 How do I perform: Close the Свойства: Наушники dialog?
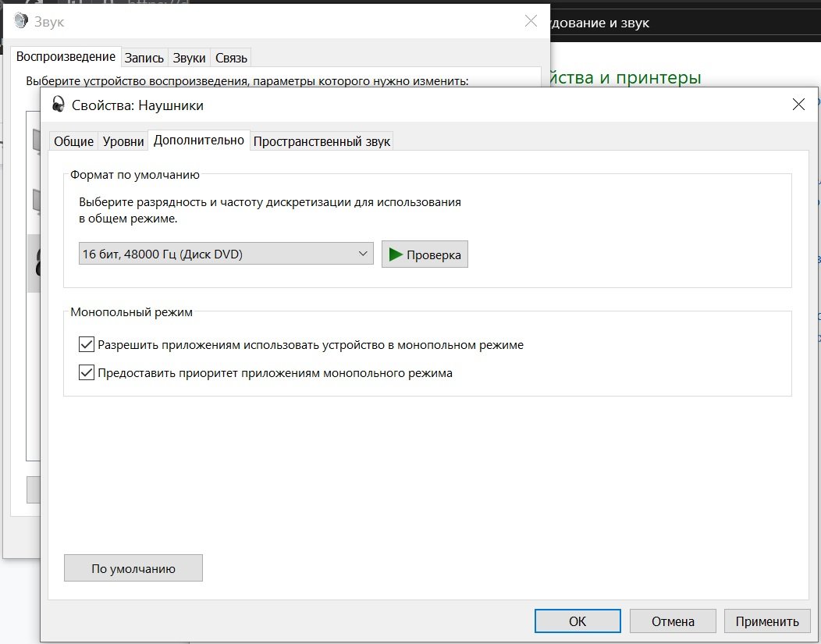click(798, 105)
